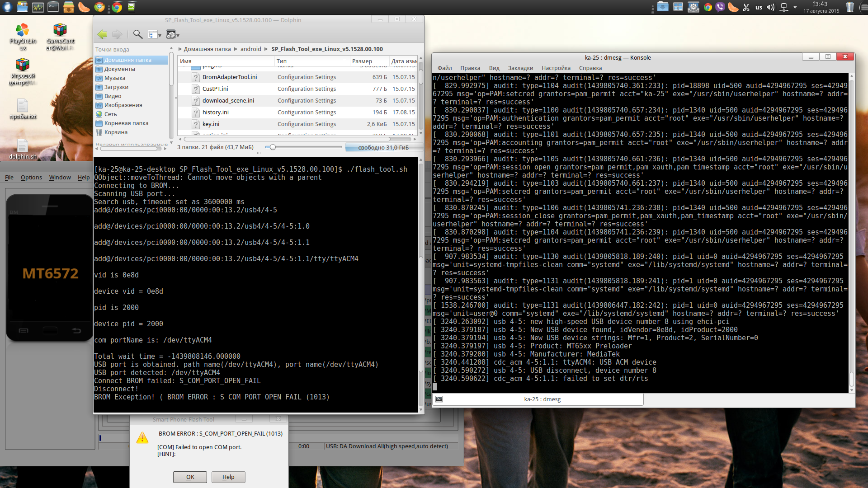
Task: Open the view mode dropdown in Dolphin
Action: (155, 35)
